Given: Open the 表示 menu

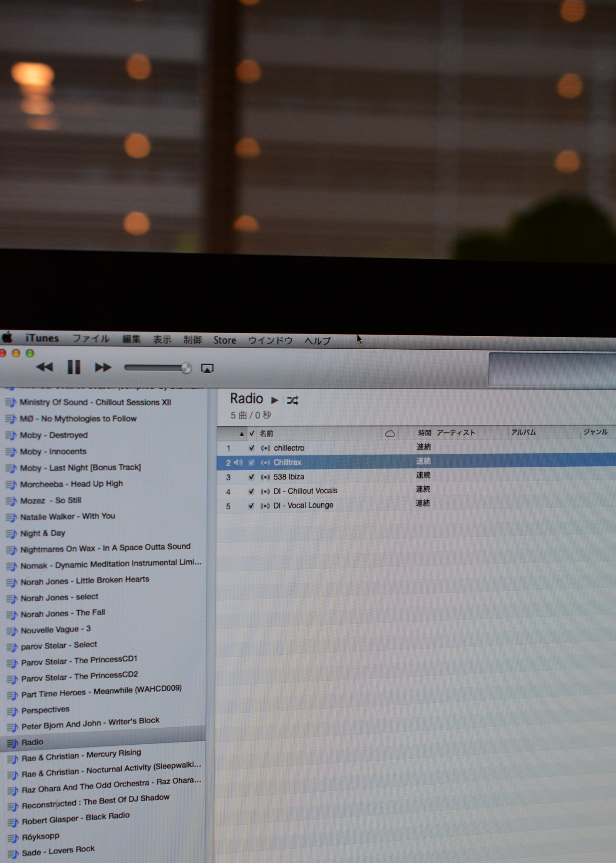Looking at the screenshot, I should coord(162,339).
